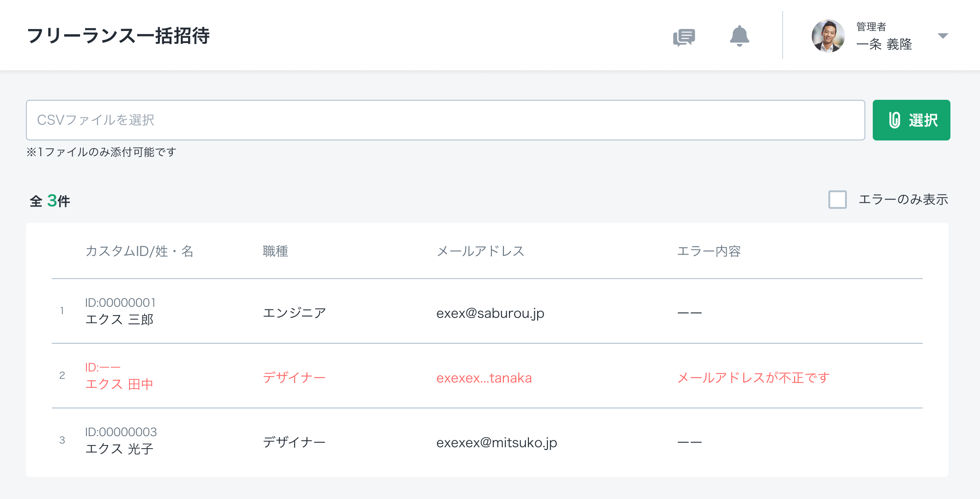
Task: Click the email exexex@mitsuko.jp
Action: click(496, 443)
